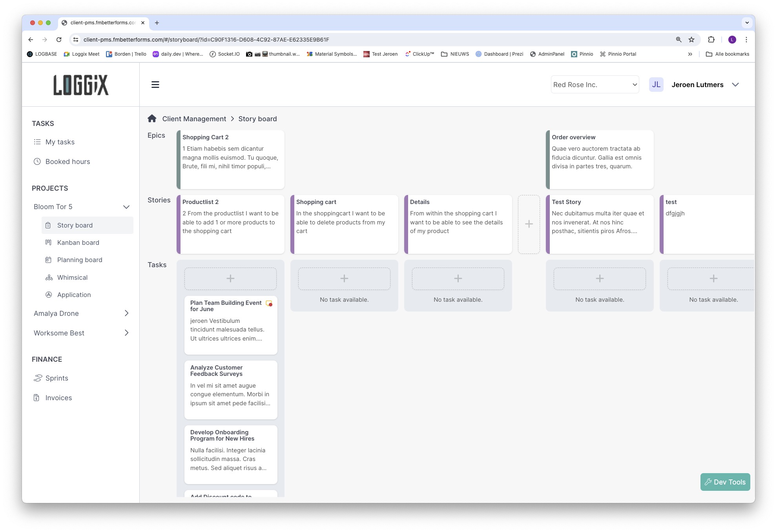The width and height of the screenshot is (777, 532).
Task: Open the Red Rose Inc. client dropdown
Action: (x=595, y=85)
